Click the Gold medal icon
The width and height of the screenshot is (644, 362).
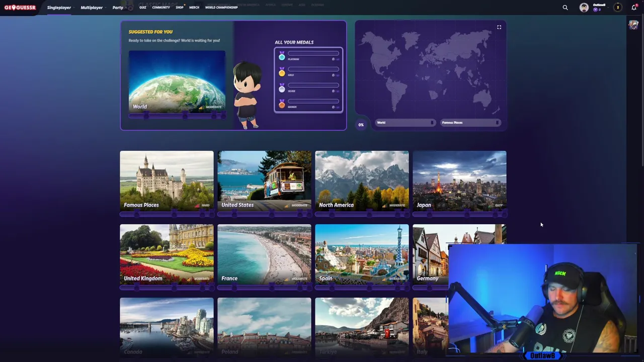pos(282,72)
